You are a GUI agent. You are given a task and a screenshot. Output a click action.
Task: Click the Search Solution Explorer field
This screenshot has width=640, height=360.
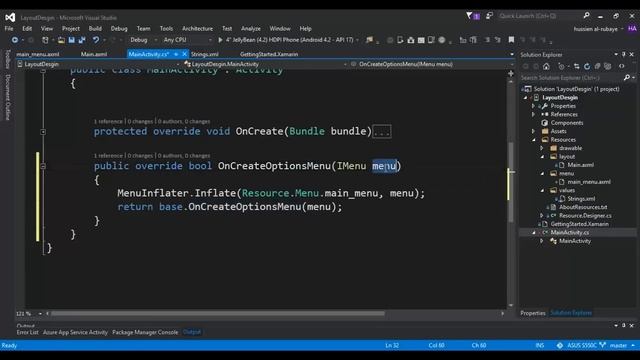[572, 78]
